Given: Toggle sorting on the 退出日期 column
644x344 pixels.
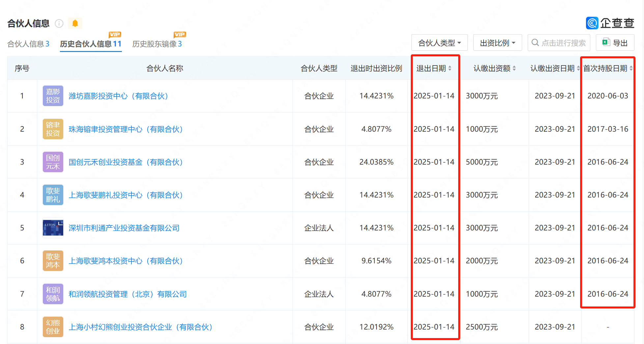Looking at the screenshot, I should (x=450, y=68).
